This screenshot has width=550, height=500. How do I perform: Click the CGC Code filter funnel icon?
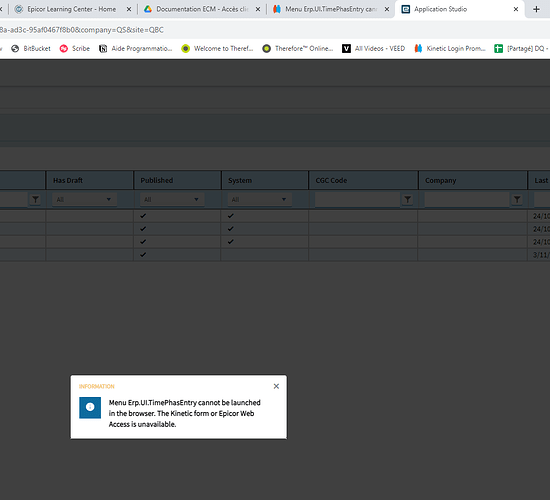407,200
